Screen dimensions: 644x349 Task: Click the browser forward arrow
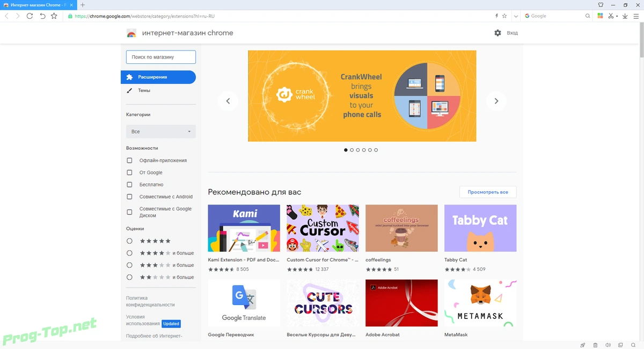[18, 16]
